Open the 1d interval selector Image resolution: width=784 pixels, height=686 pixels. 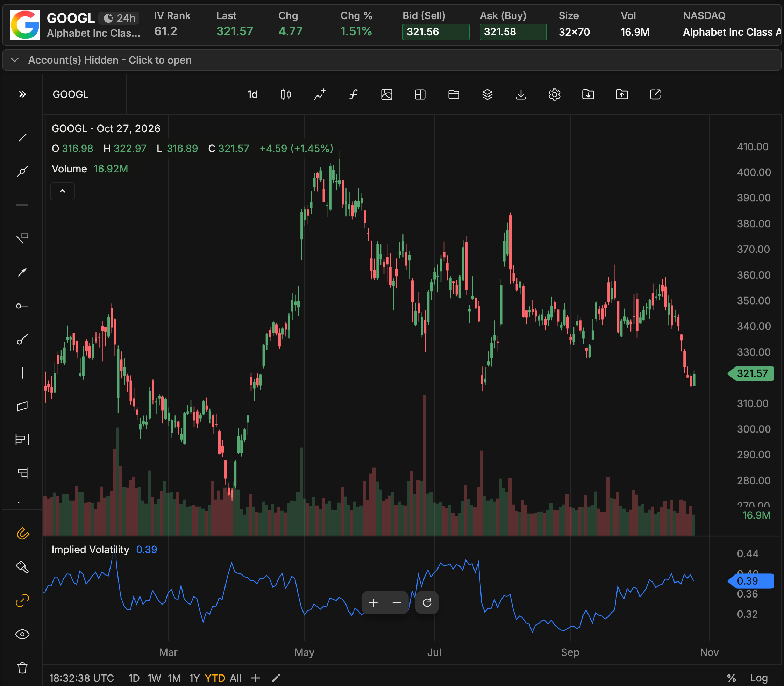252,94
